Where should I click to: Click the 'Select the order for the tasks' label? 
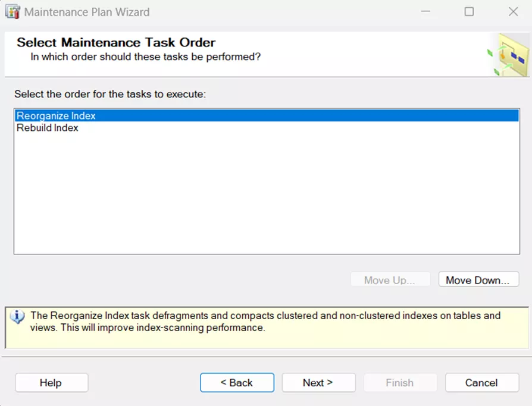[x=110, y=94]
